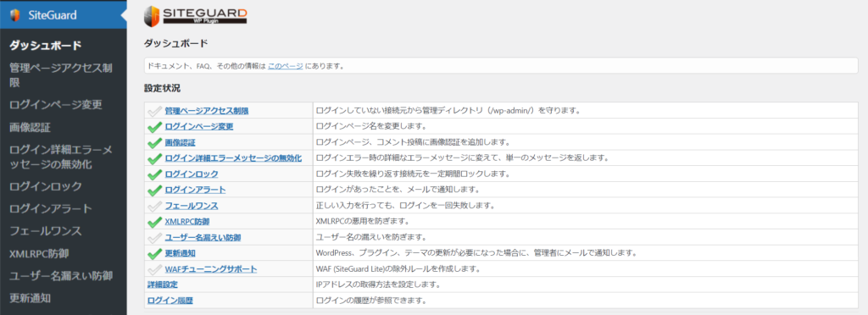Open SiteGuard menu in the sidebar
Image resolution: width=868 pixels, height=315 pixels.
click(x=63, y=15)
